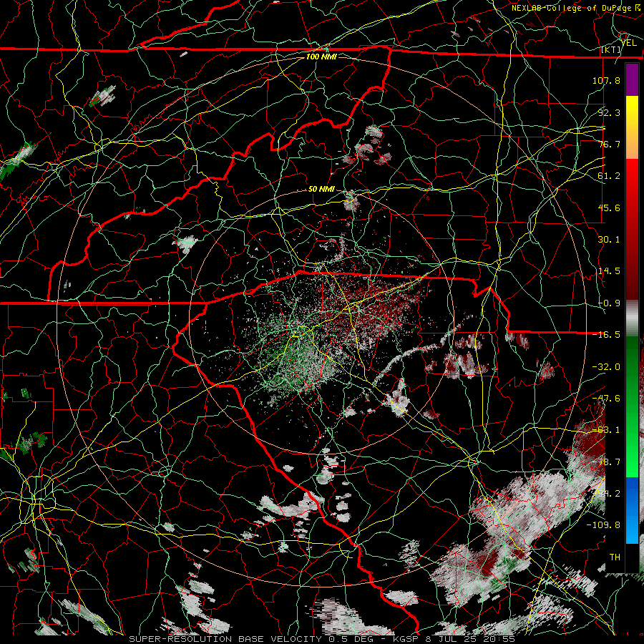Screen dimensions: 644x644
Task: Select the 107.8 value on the velocity scale
Action: pos(606,80)
